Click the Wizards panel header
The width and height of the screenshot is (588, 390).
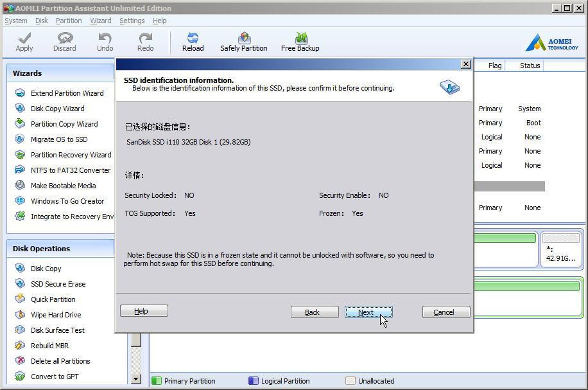[61, 73]
